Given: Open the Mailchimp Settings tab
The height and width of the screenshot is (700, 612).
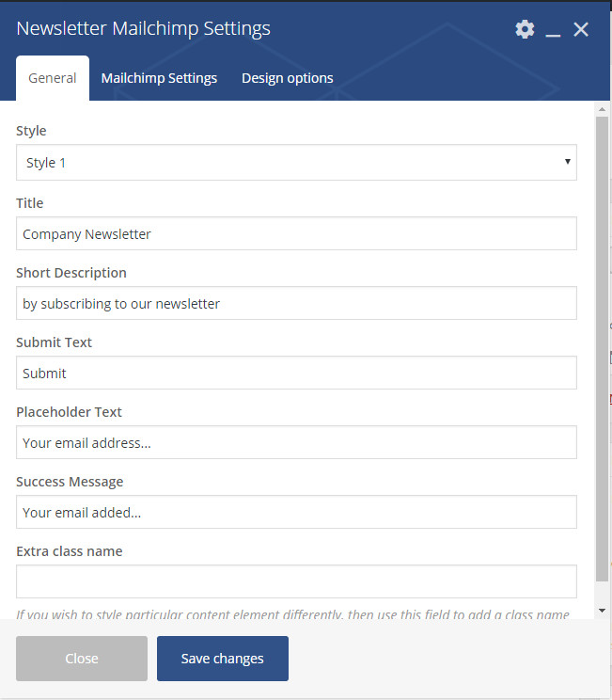Looking at the screenshot, I should (159, 78).
